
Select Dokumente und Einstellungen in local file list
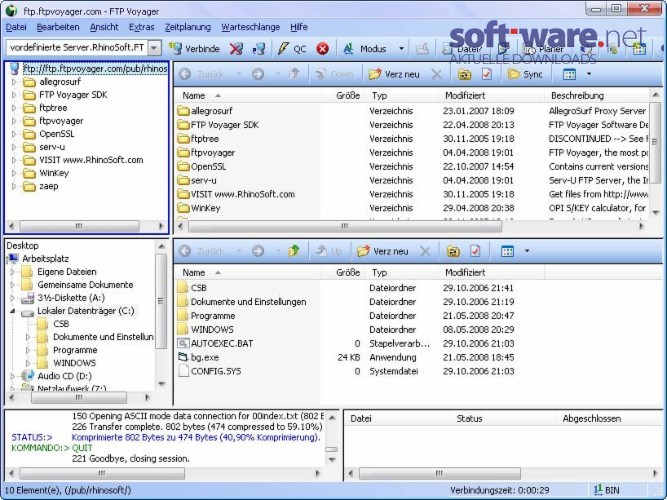[248, 302]
